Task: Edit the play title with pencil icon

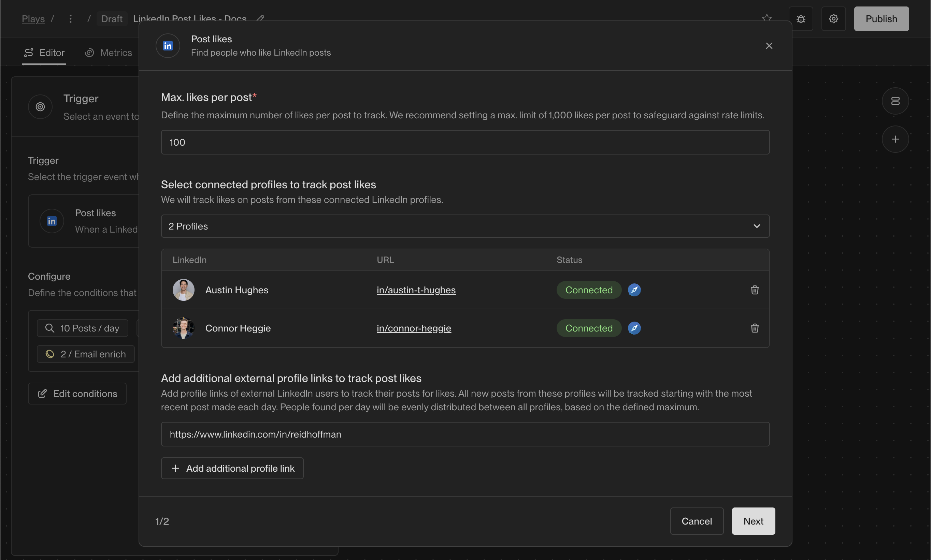Action: [x=260, y=18]
